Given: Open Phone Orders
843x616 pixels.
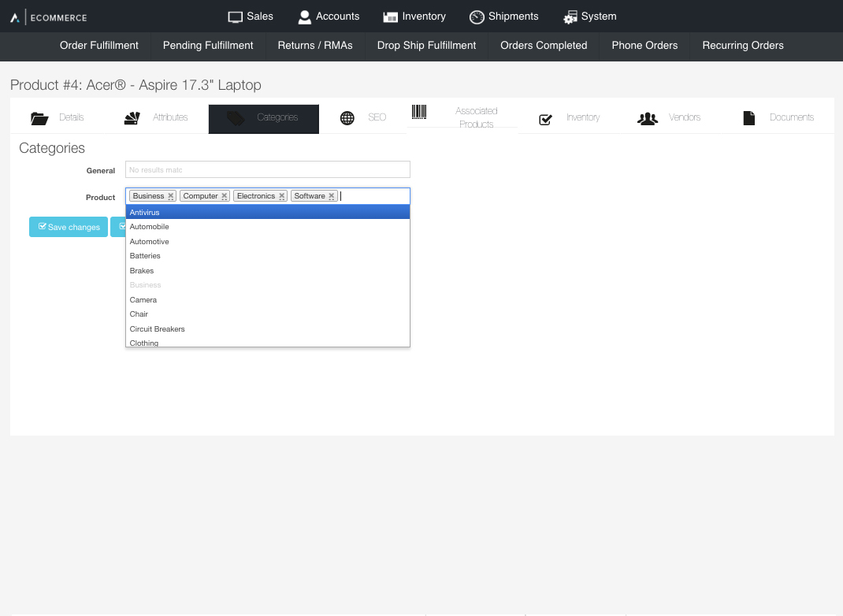Looking at the screenshot, I should point(644,46).
